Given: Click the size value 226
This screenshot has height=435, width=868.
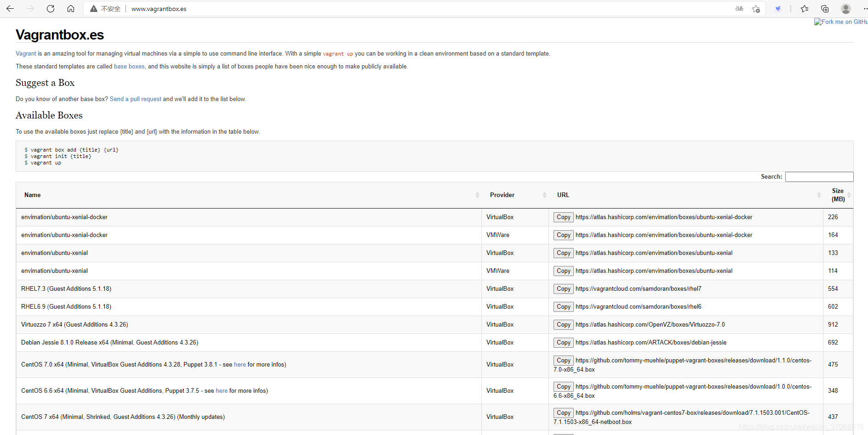Looking at the screenshot, I should click(x=833, y=217).
